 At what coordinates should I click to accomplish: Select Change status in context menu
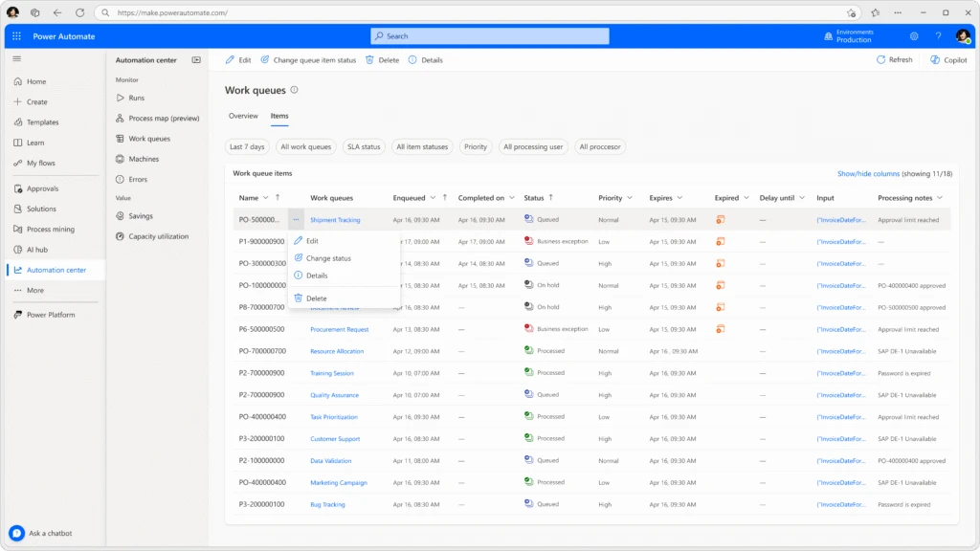click(328, 258)
